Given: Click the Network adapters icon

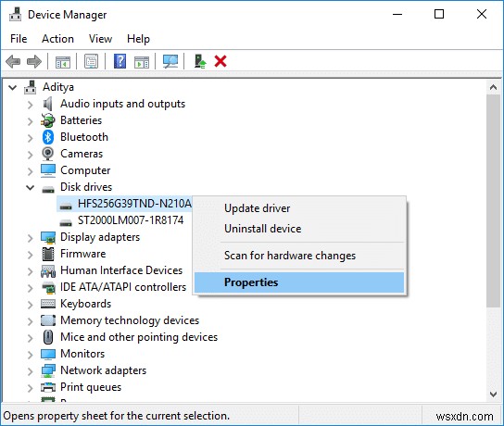Looking at the screenshot, I should click(48, 370).
